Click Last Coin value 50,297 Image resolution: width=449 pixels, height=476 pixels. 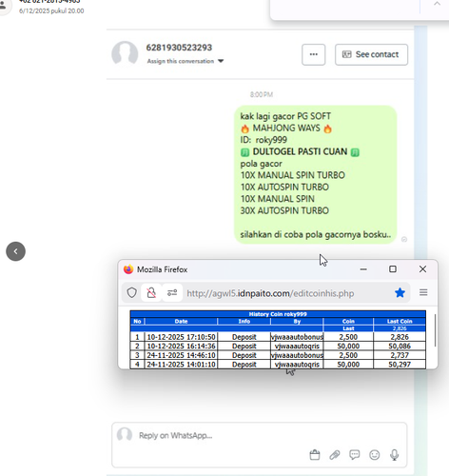(400, 365)
